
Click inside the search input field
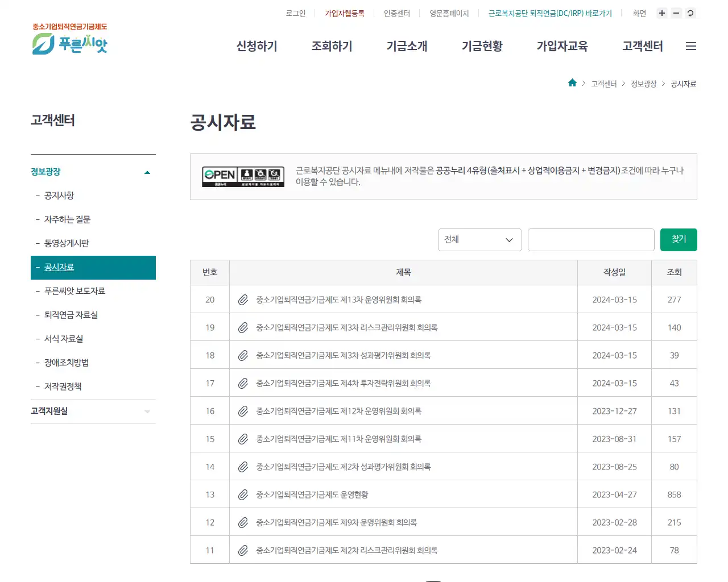(x=591, y=239)
